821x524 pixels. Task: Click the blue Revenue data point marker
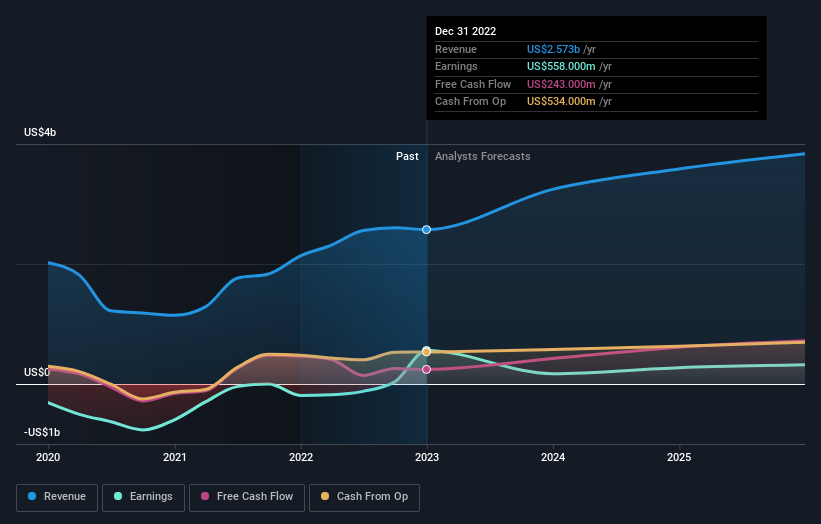[426, 229]
